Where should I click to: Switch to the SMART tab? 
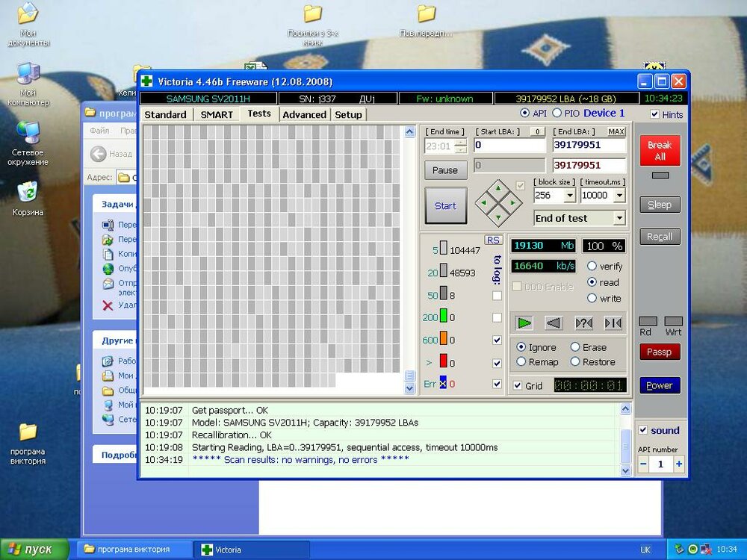coord(216,114)
